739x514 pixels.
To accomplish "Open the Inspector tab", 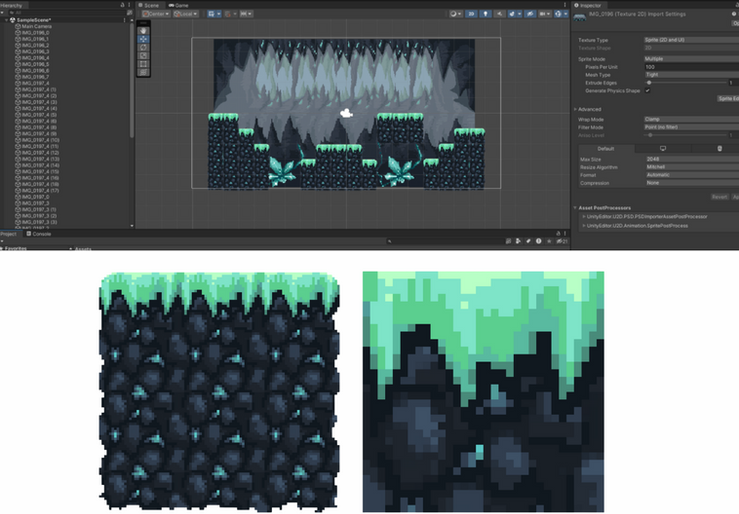I will click(x=588, y=5).
